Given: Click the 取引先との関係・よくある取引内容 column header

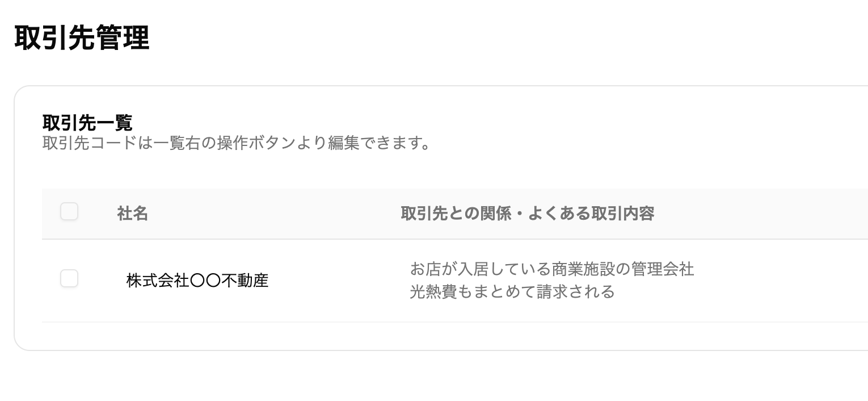Looking at the screenshot, I should (526, 214).
